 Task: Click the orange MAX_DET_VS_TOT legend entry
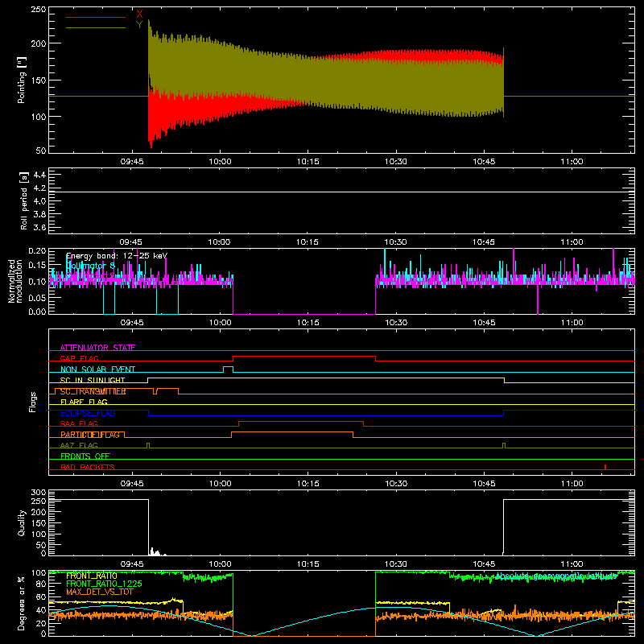[99, 592]
